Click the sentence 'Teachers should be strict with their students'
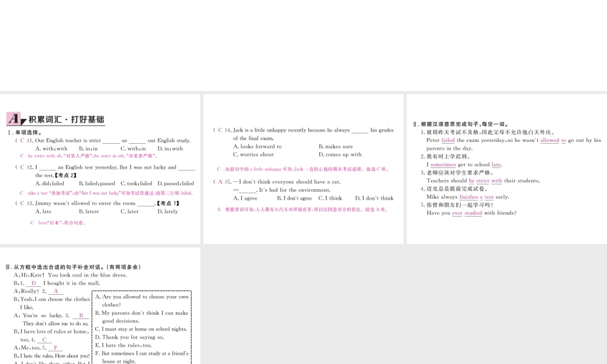The image size is (607, 364). [483, 181]
